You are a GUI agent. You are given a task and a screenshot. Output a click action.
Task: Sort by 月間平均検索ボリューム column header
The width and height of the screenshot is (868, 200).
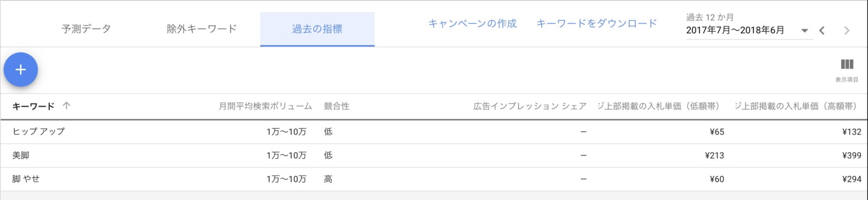coord(265,106)
